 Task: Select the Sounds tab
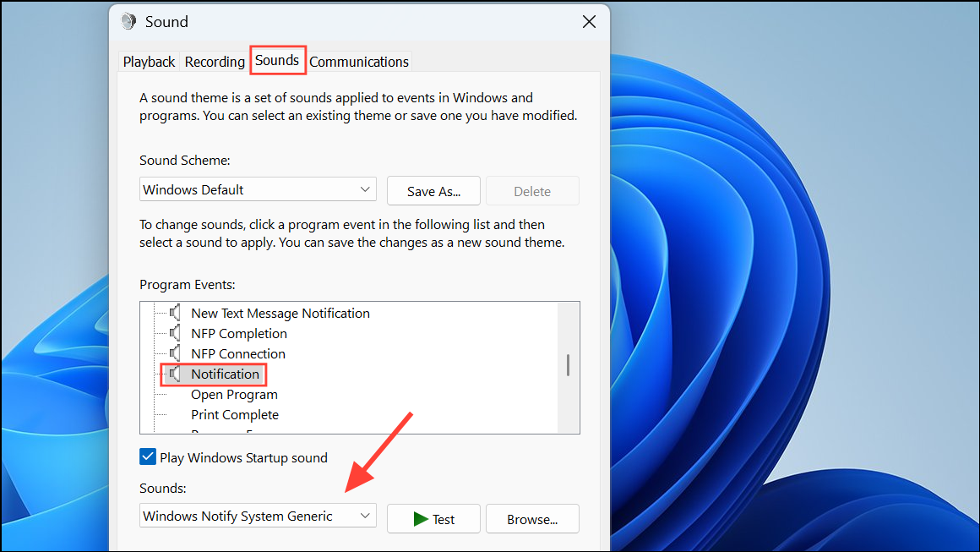click(x=277, y=61)
